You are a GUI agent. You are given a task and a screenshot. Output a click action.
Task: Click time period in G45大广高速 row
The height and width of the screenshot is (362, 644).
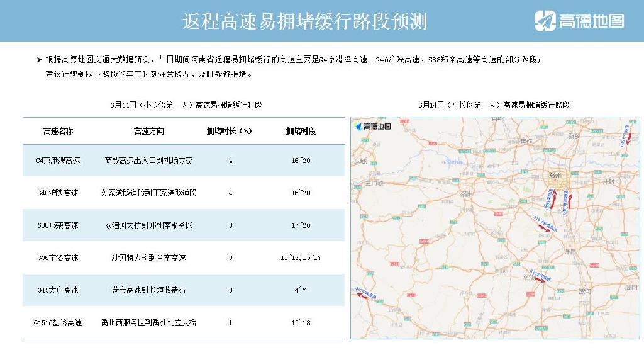(x=300, y=290)
